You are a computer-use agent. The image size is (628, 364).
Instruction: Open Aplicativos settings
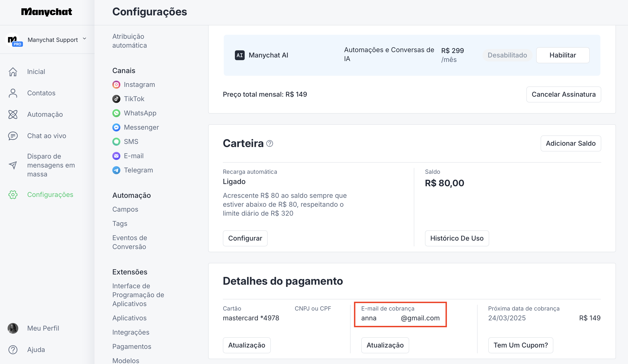[x=129, y=318]
